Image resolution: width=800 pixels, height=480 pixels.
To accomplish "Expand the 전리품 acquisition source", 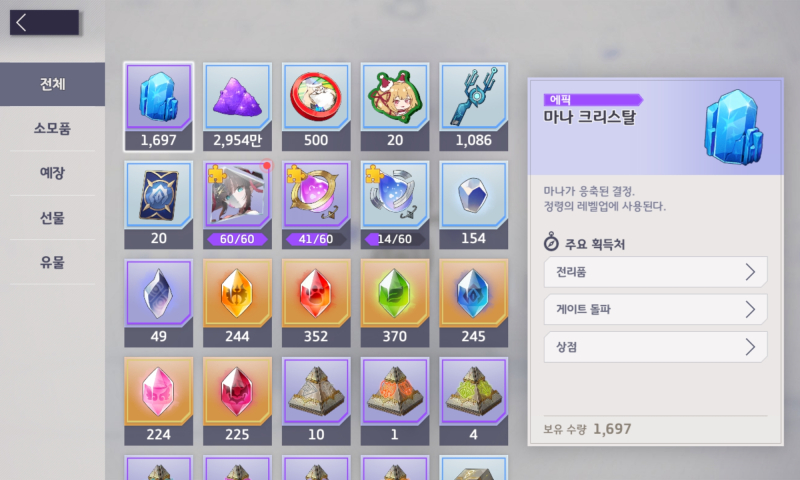I will tap(656, 272).
